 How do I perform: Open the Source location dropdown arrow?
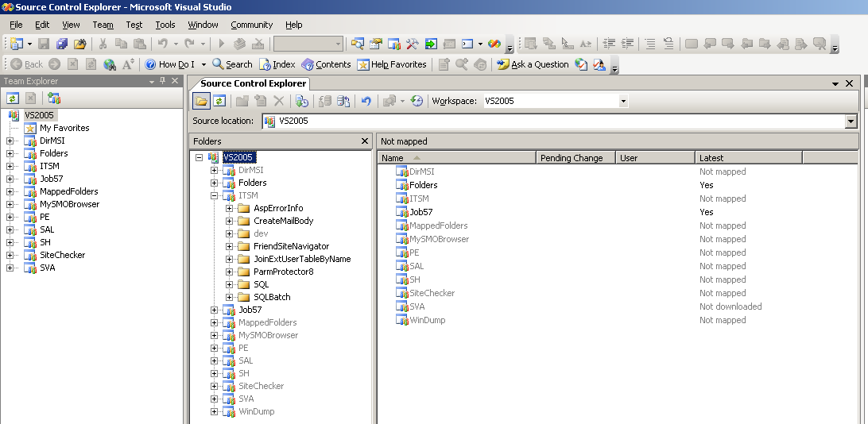point(851,121)
